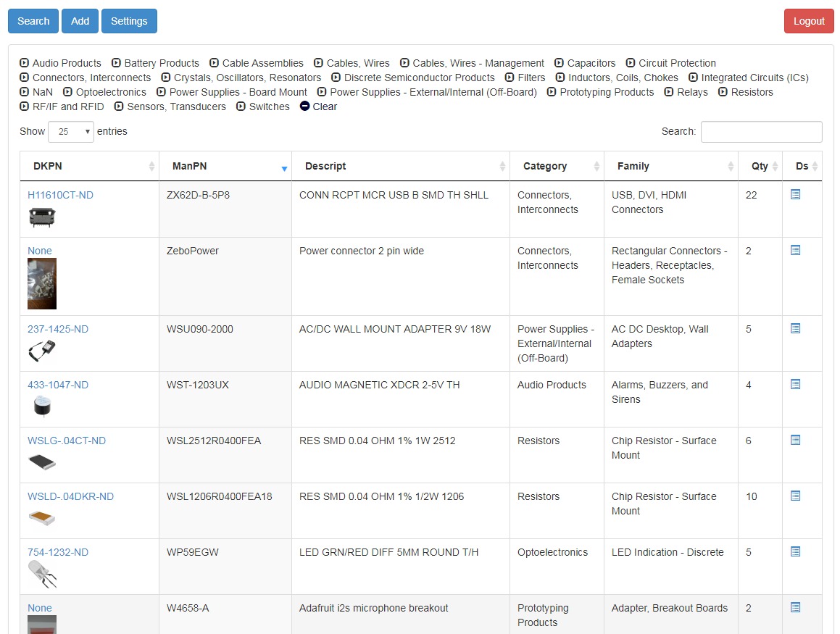Open the H11610CT-ND part link
The height and width of the screenshot is (634, 840).
[60, 195]
